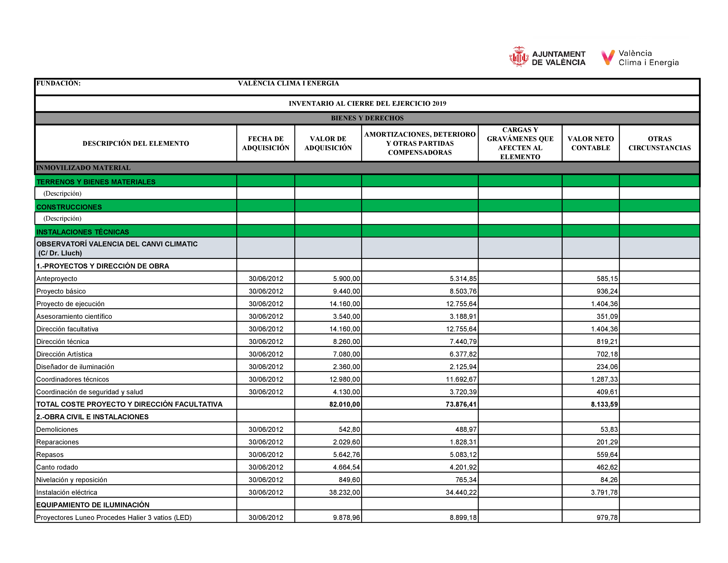The width and height of the screenshot is (728, 563).
Task: Select 'EQUIPAMIENTO DE ILUMINACIÓN' heading
Action: pos(93,505)
